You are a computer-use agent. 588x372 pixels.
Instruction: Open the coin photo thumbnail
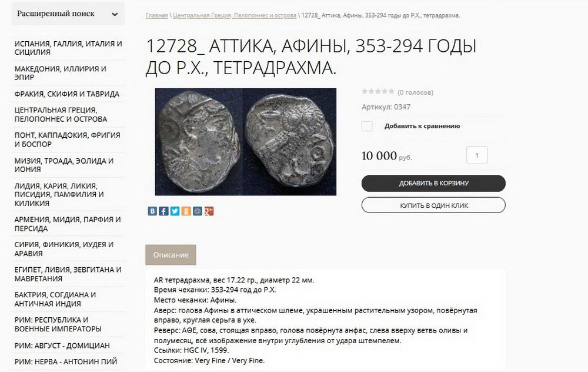point(246,142)
